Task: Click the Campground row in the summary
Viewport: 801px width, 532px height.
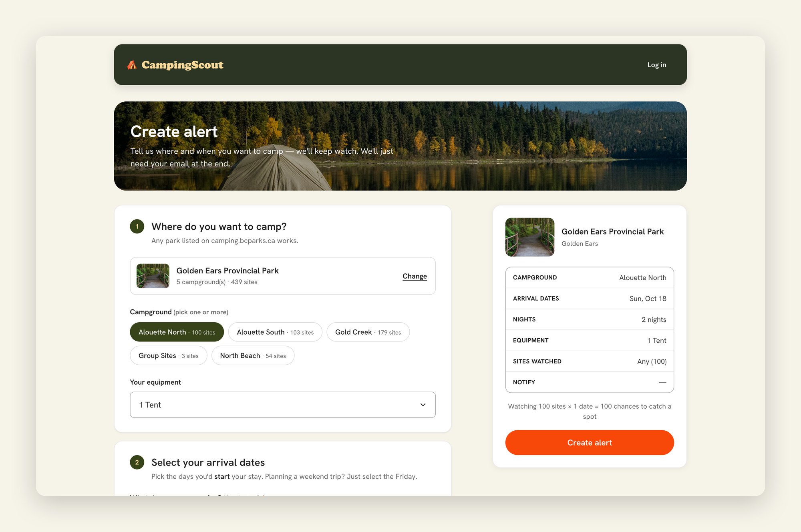Action: tap(590, 277)
